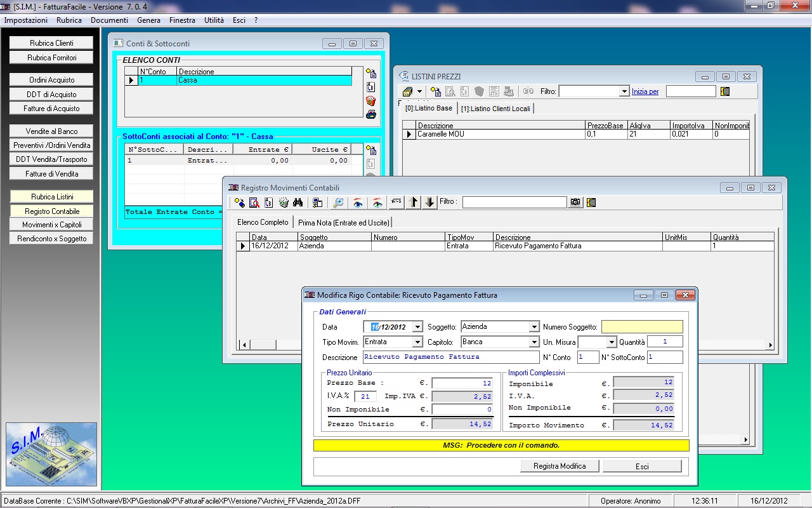Click the Fatture di Vendita sidebar button

tap(51, 173)
